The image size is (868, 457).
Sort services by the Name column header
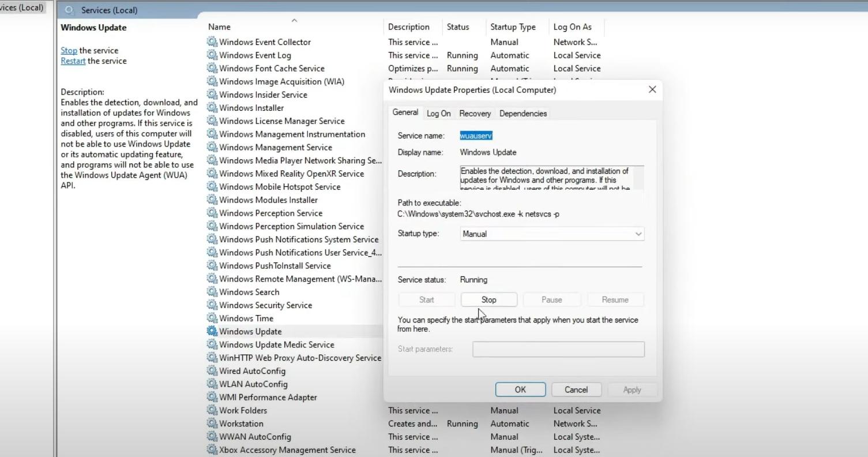(294, 27)
